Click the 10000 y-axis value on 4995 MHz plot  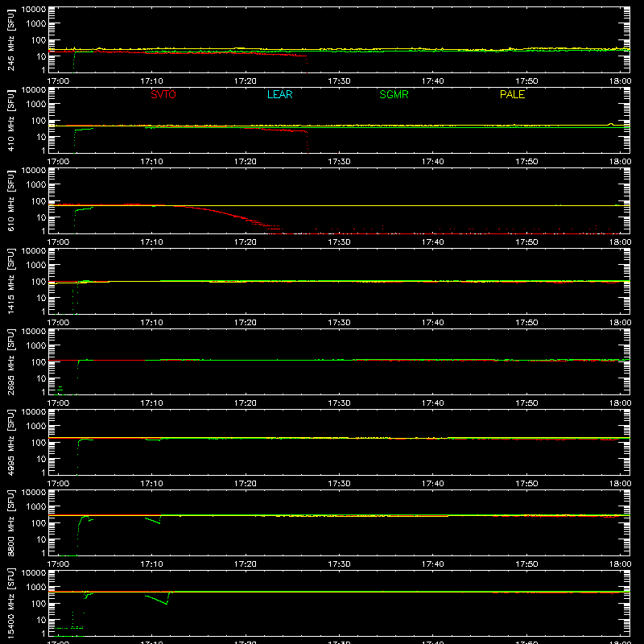(x=34, y=412)
